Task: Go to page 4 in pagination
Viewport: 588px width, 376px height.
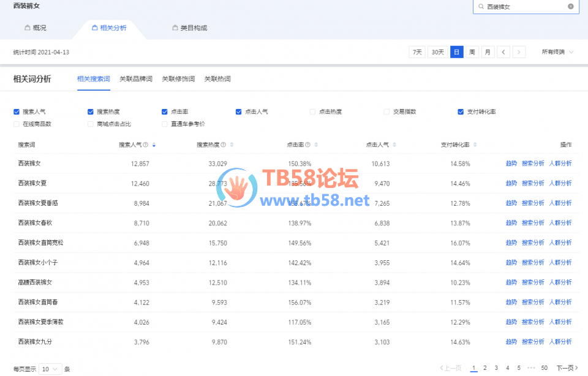Action: [x=507, y=368]
